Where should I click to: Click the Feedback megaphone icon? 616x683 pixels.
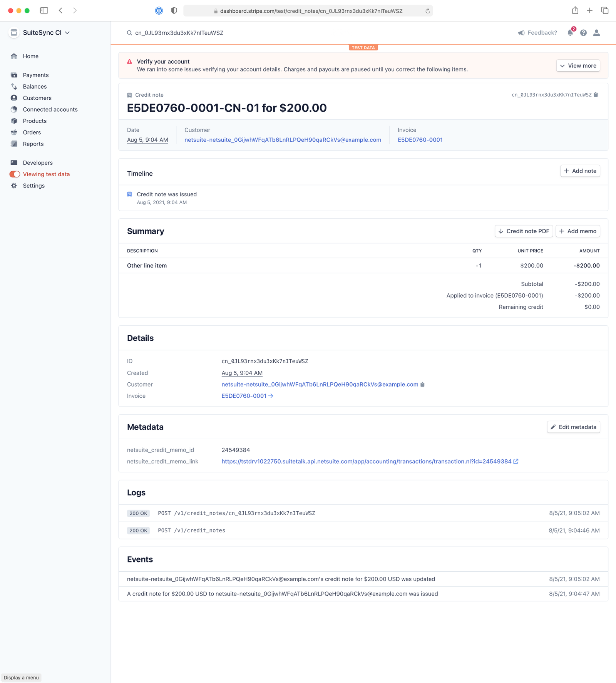coord(521,33)
